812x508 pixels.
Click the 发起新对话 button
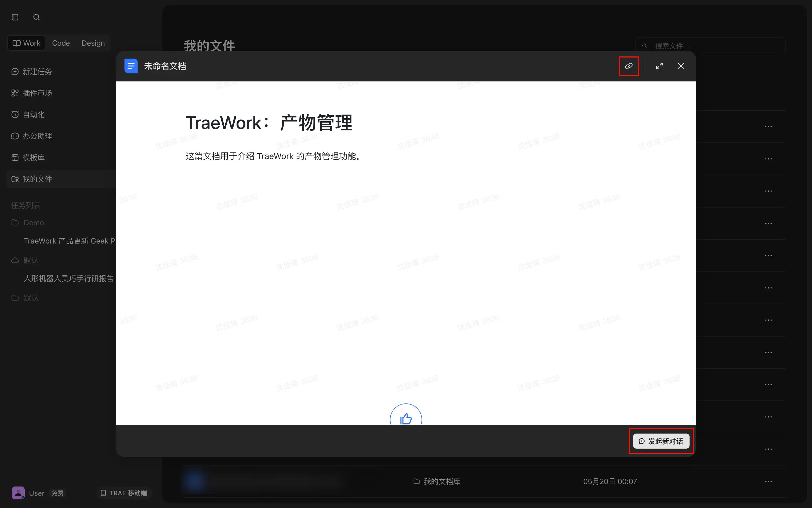click(x=661, y=441)
